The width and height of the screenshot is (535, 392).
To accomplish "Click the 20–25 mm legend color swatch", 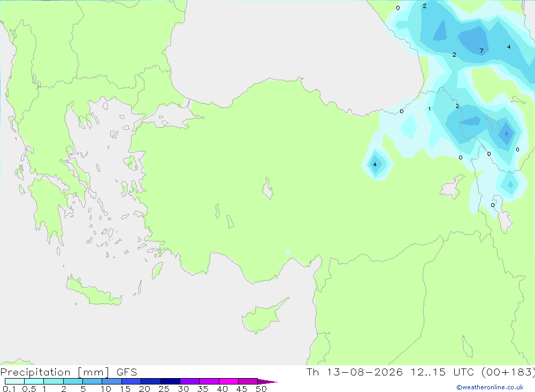I will click(151, 381).
